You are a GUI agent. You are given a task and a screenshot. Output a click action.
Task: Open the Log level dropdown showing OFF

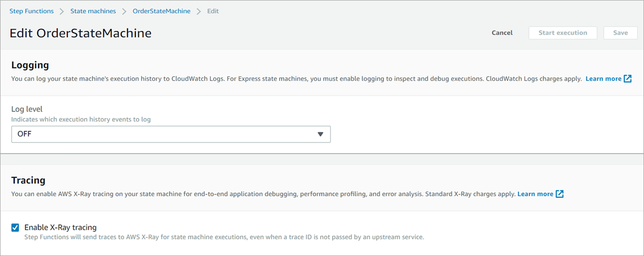point(171,134)
